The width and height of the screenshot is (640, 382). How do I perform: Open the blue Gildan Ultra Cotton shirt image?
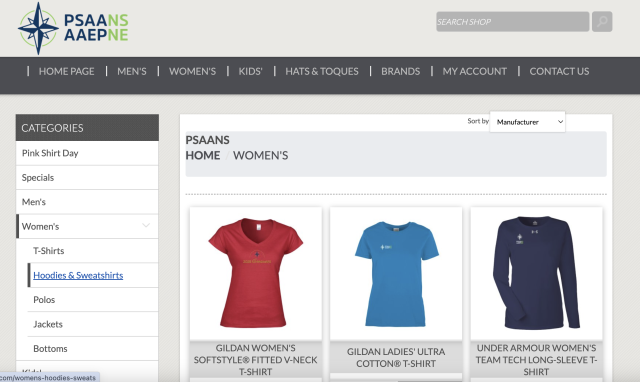(396, 273)
